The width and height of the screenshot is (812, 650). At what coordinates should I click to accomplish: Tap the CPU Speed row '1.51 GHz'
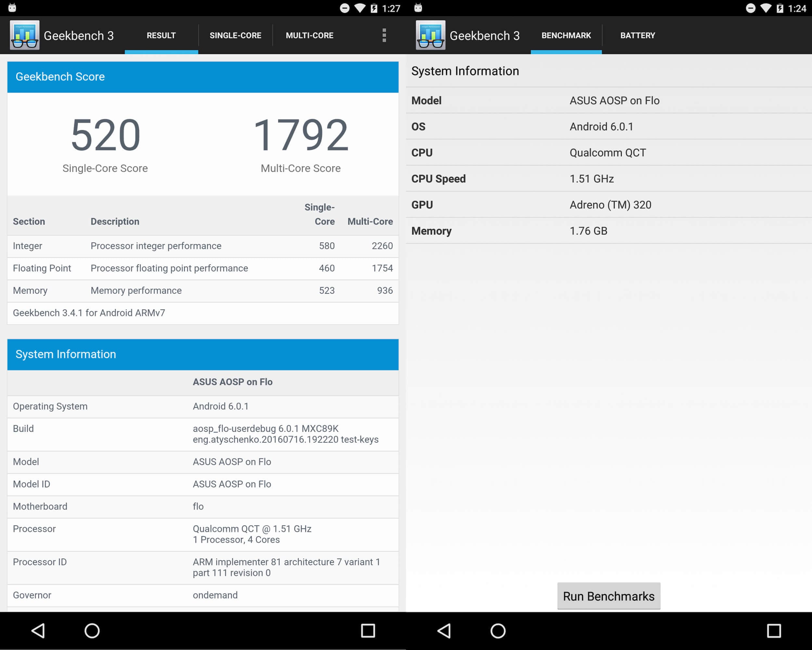(x=609, y=179)
